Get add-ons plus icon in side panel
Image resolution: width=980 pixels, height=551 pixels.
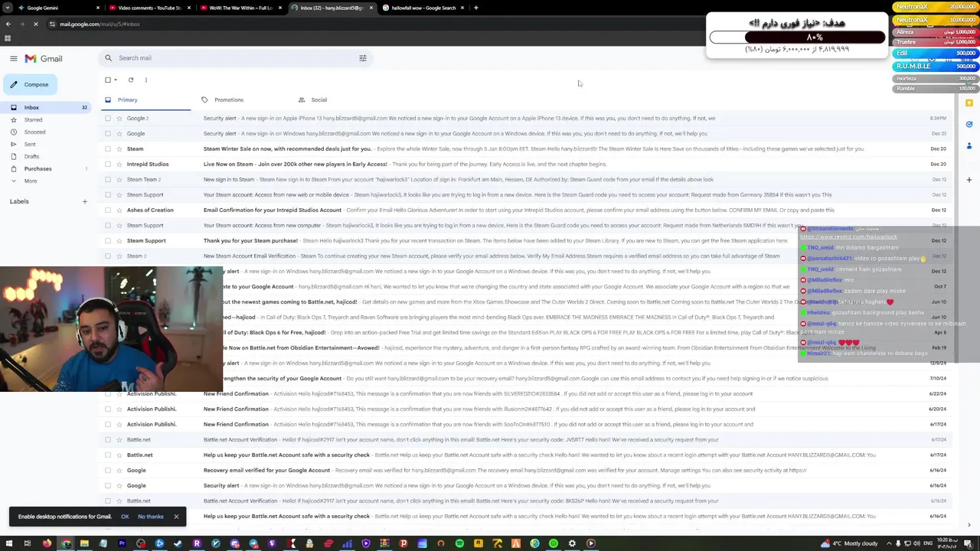pos(969,180)
